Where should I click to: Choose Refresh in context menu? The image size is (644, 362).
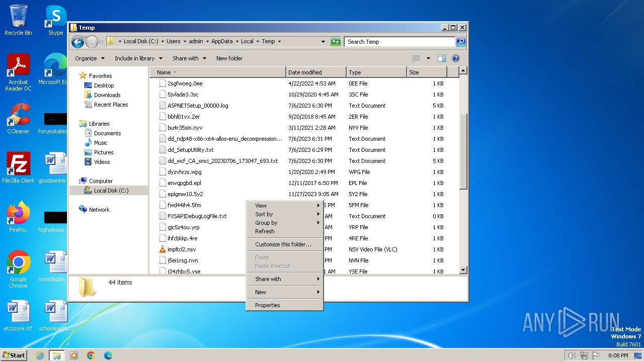[284, 231]
